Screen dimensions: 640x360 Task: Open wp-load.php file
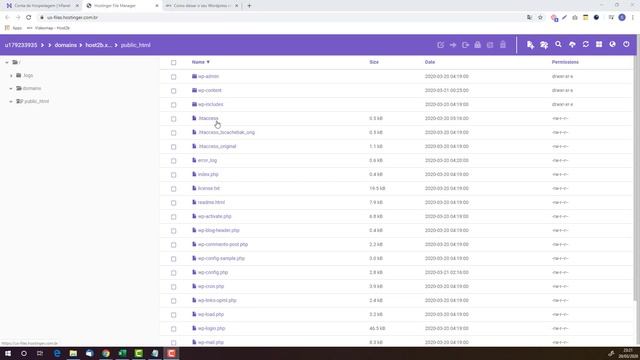211,314
